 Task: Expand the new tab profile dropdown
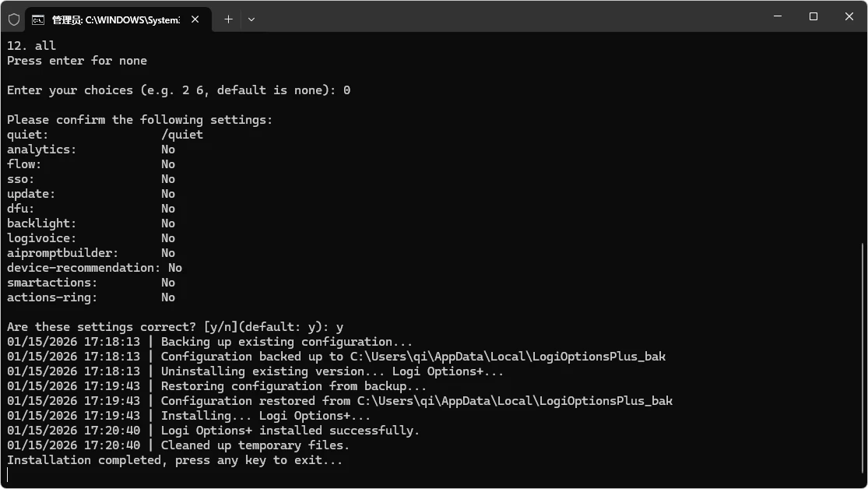coord(251,19)
